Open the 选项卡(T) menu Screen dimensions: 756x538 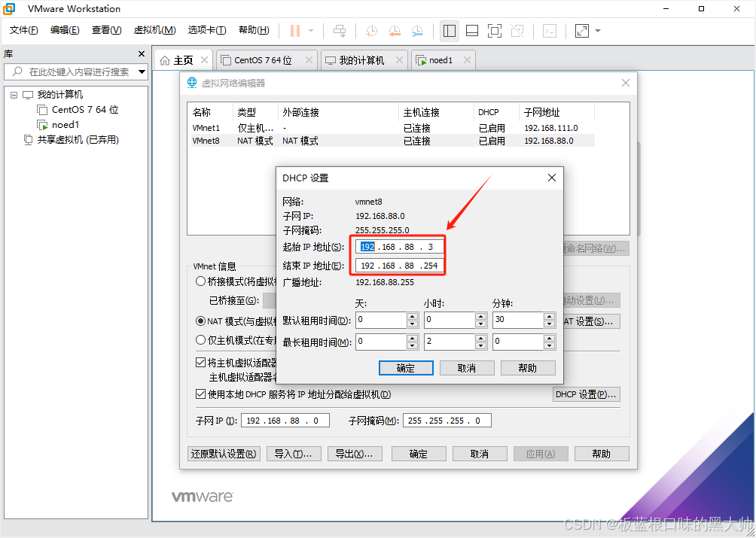click(x=207, y=30)
